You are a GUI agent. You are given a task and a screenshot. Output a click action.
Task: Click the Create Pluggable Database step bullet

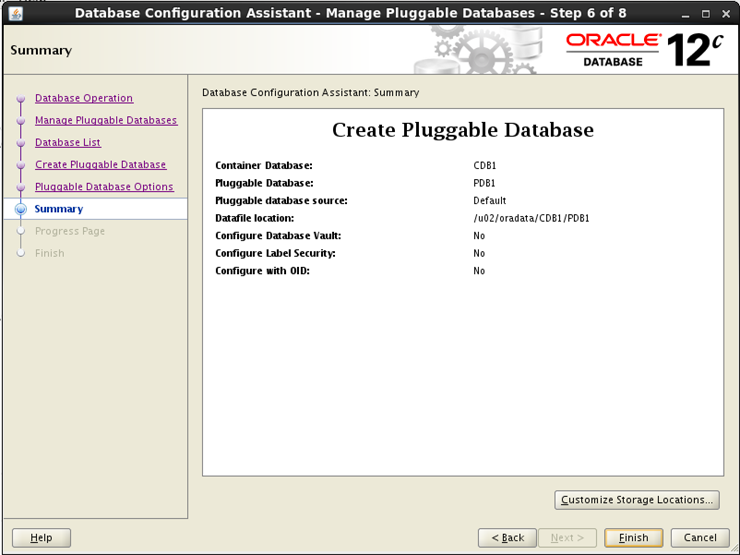(21, 165)
